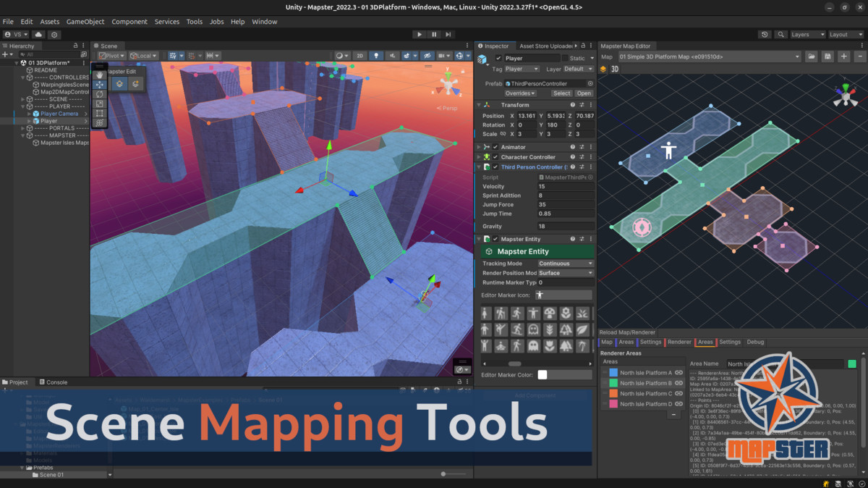This screenshot has height=488, width=868.
Task: Click the Velocity input field
Action: 566,187
